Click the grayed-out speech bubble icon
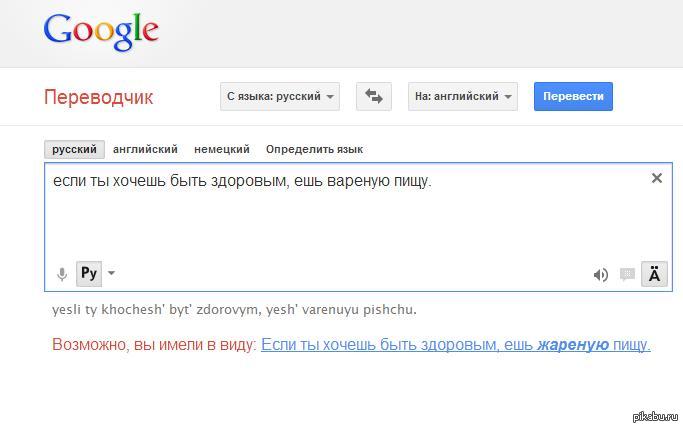The height and width of the screenshot is (428, 683). tap(627, 275)
